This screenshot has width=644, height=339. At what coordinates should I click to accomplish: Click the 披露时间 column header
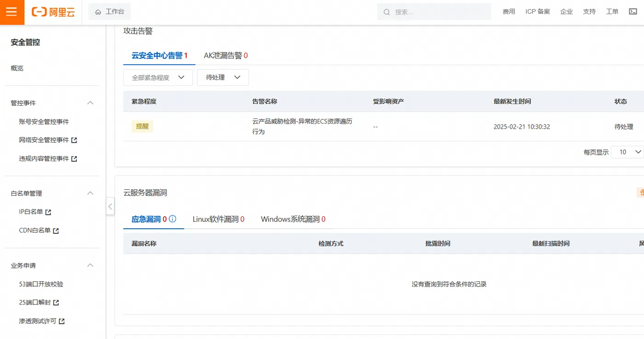pyautogui.click(x=438, y=243)
